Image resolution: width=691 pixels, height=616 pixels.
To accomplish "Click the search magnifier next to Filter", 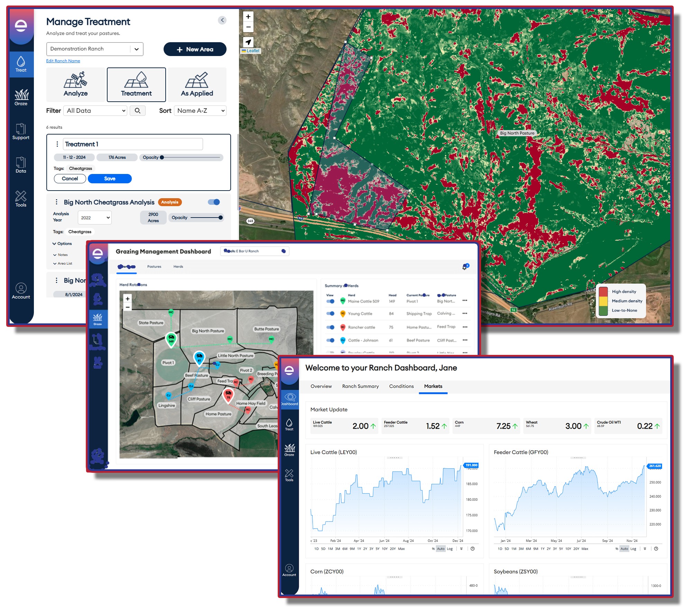I will pyautogui.click(x=137, y=111).
